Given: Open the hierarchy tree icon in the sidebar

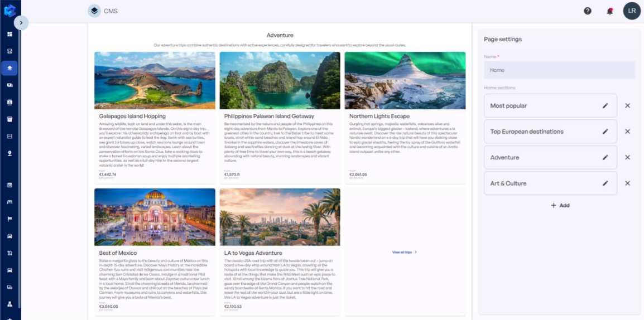Looking at the screenshot, I should [x=9, y=304].
